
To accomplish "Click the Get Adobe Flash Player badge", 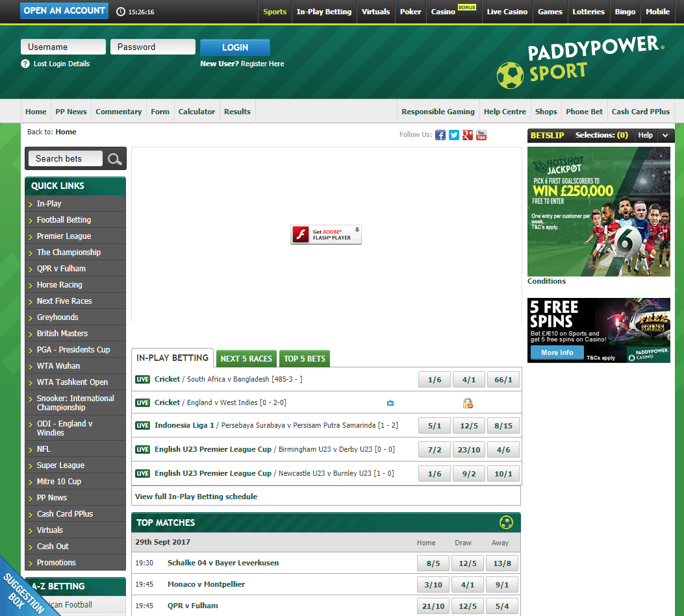I will pos(326,234).
